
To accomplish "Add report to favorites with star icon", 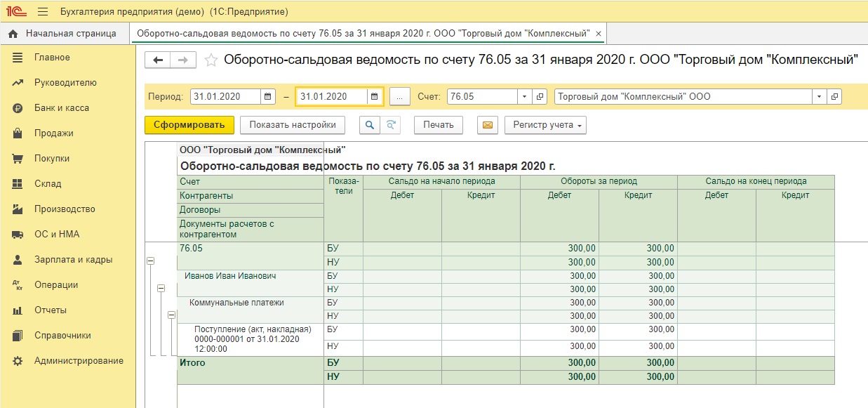I will 210,60.
